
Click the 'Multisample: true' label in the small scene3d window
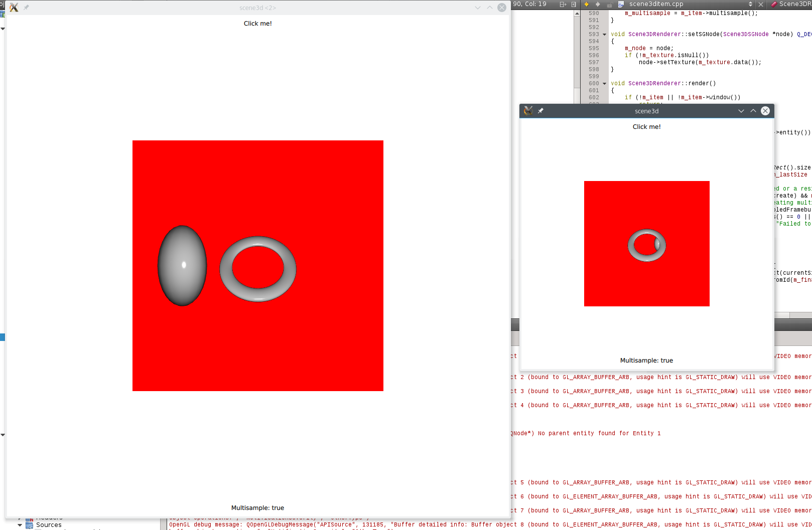647,361
